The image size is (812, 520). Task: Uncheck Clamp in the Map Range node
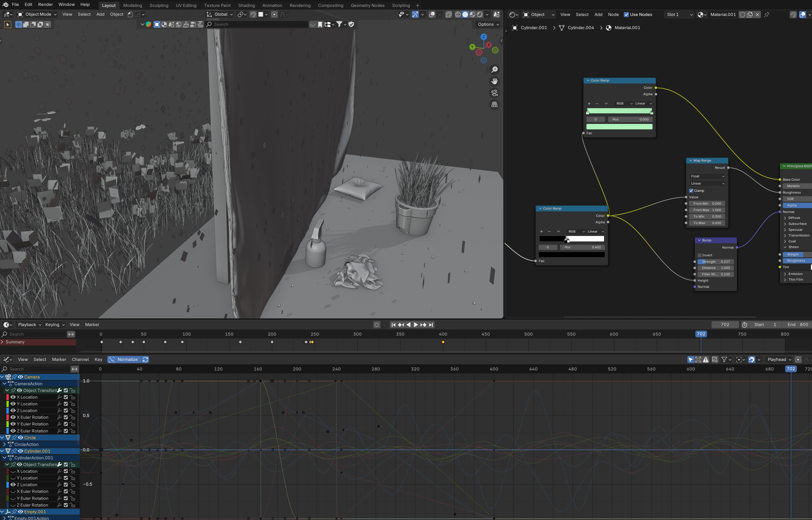691,191
